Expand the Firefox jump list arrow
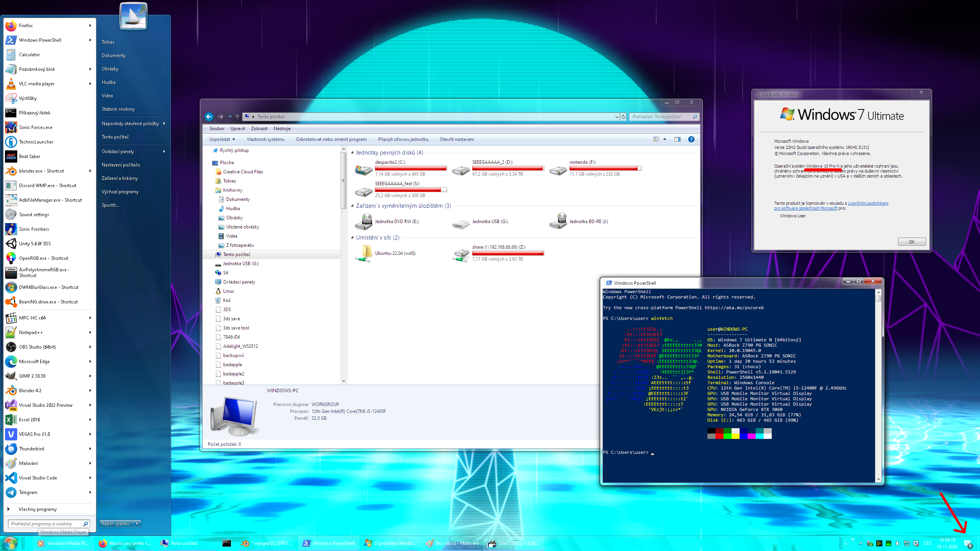 coord(90,25)
